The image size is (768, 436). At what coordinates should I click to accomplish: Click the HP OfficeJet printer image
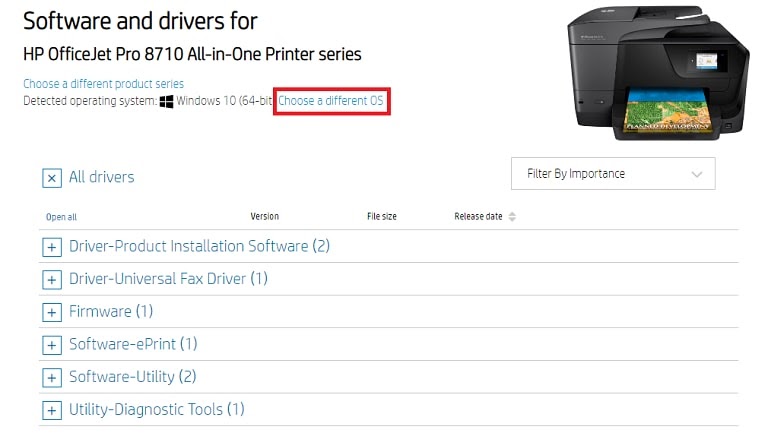tap(658, 73)
